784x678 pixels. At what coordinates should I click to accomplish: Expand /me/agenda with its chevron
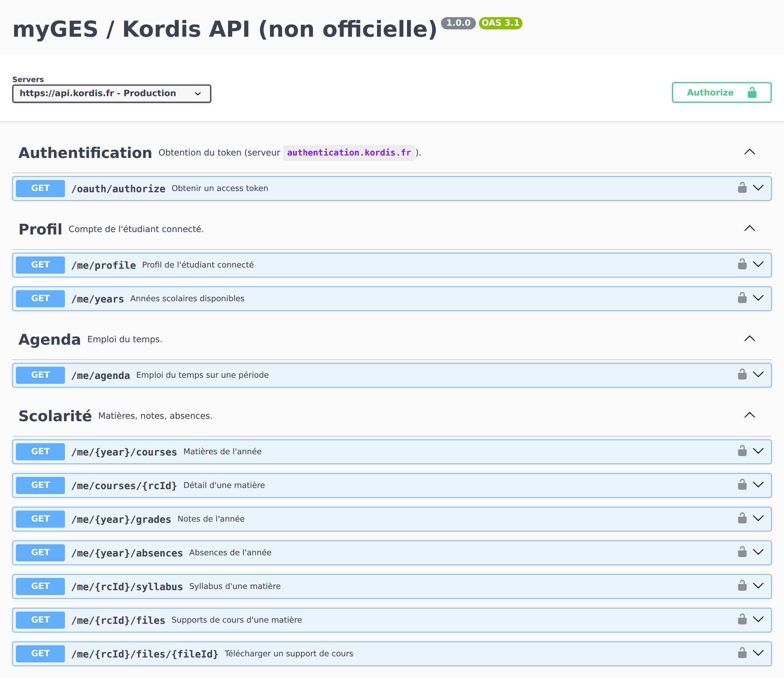tap(758, 374)
